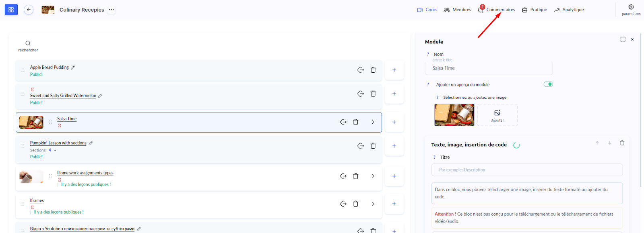Delete the Texte, image block with trash icon
Viewport: 644px width, 233px height.
coord(622,143)
